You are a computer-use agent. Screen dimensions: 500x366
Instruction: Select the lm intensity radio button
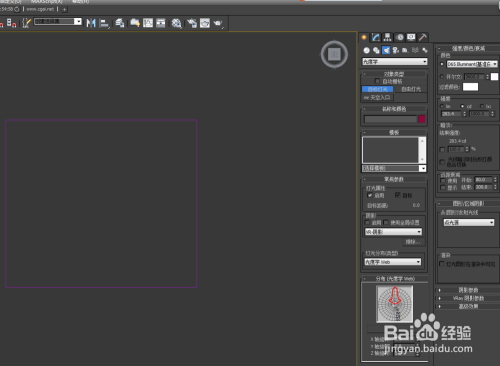(442, 106)
